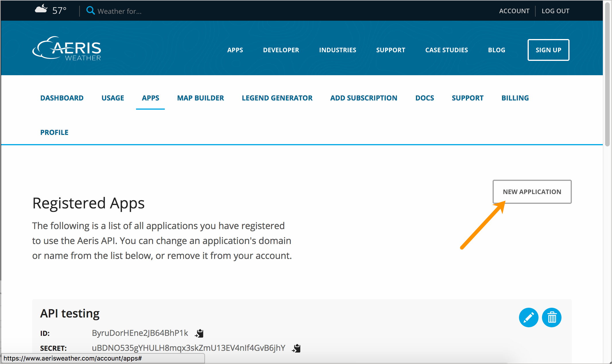
Task: Click the SECRET value starting with uBDNO535
Action: 189,348
